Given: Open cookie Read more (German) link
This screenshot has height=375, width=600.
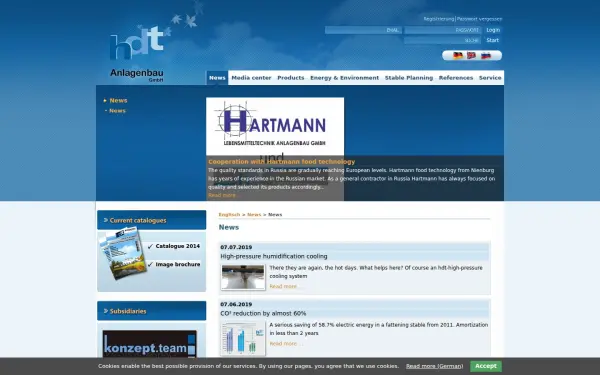Looking at the screenshot, I should 434,366.
